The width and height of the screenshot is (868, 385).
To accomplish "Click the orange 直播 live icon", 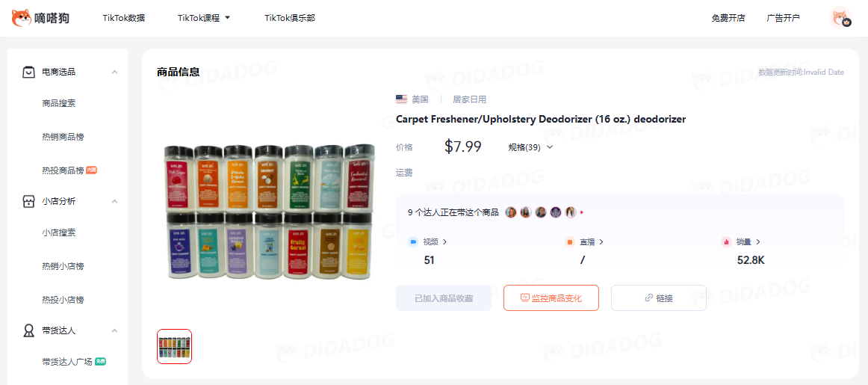I will click(570, 242).
